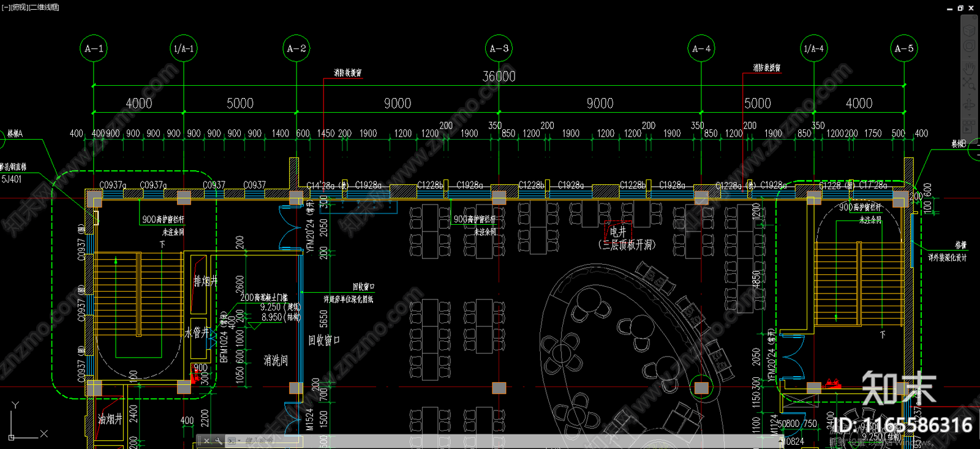The width and height of the screenshot is (980, 449).
Task: Select the A-2 grid bubble
Action: 296,48
